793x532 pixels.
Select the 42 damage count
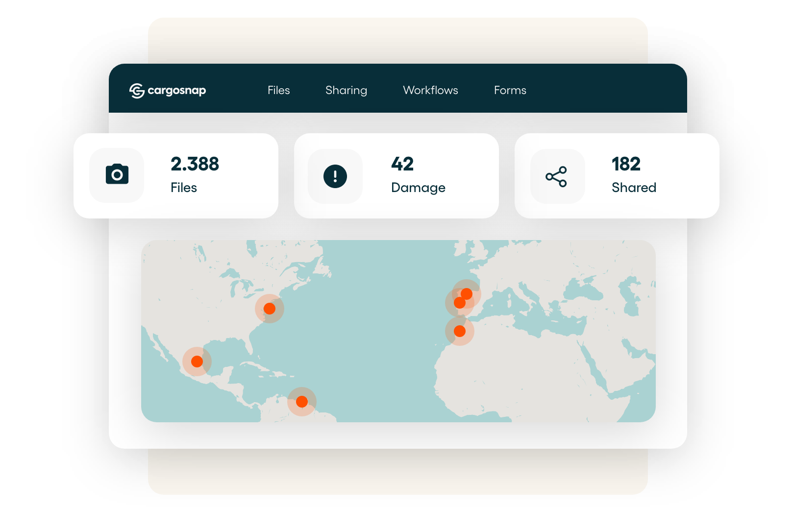coord(402,164)
